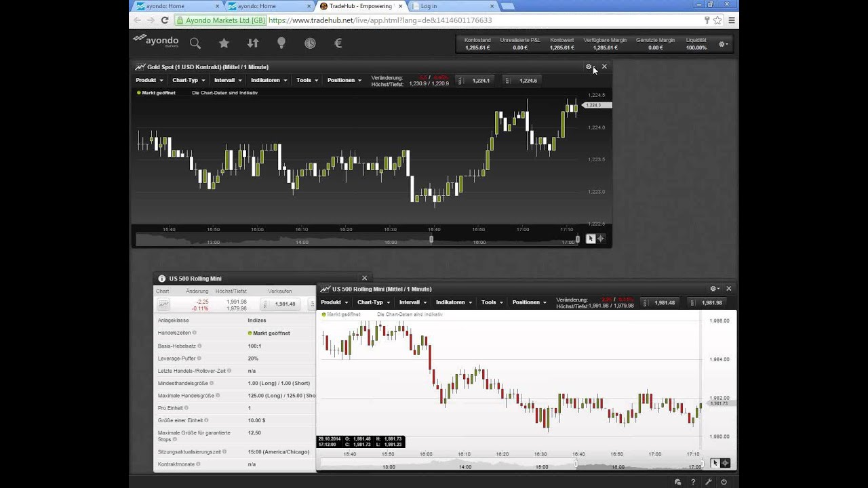Open the search magnifier in ayondo toolbar
Screen dimensions: 868x488
pyautogui.click(x=195, y=43)
